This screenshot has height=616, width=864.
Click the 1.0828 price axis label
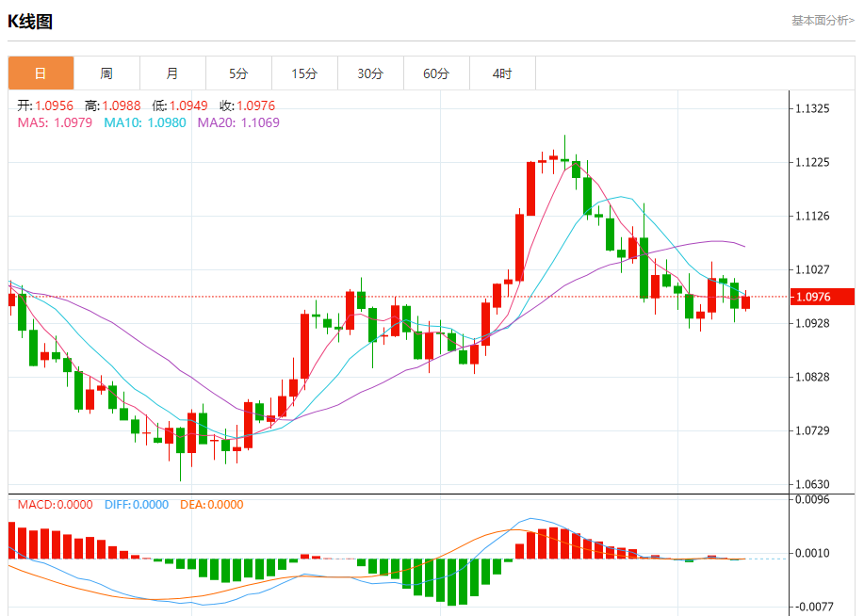(x=812, y=378)
